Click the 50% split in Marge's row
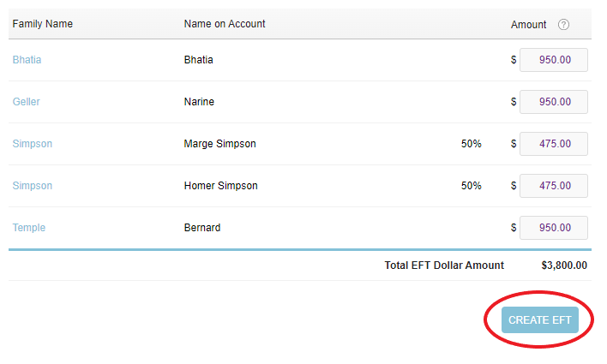 [471, 144]
